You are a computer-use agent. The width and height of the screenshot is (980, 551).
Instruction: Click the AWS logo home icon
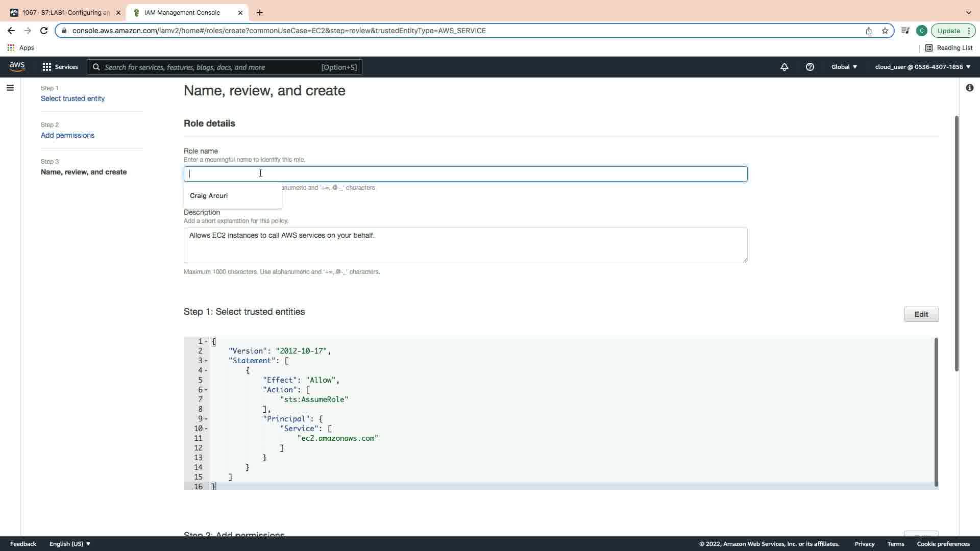click(x=17, y=67)
